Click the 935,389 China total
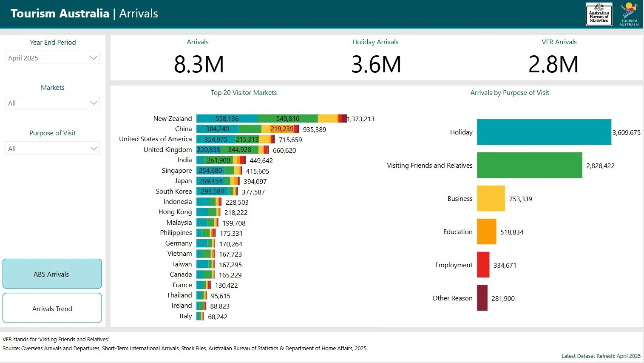 [x=315, y=129]
